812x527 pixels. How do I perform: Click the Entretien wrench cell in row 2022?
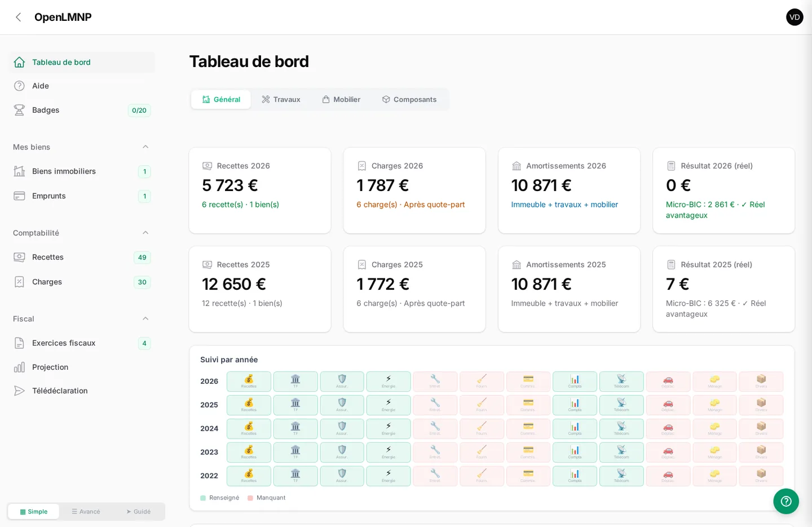tap(435, 476)
